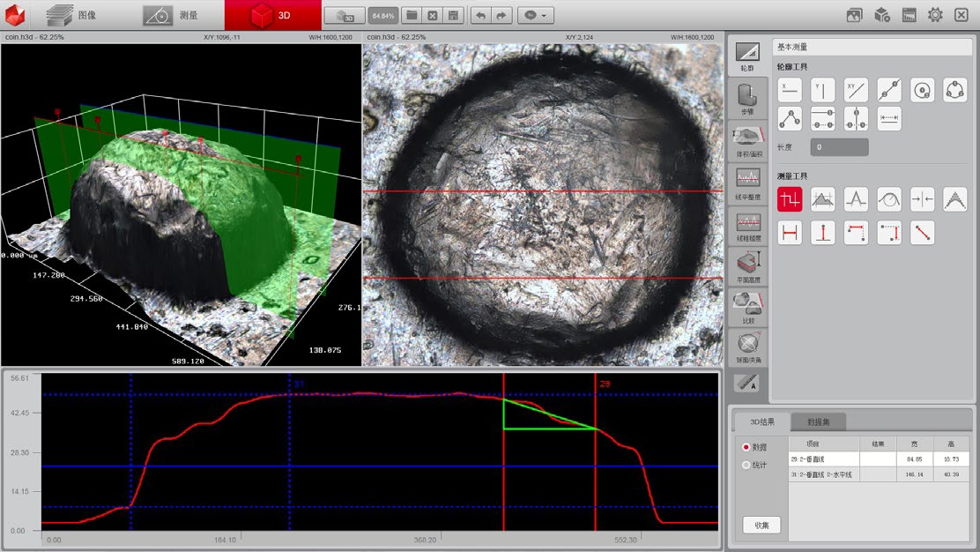This screenshot has height=552, width=980.
Task: Select the XY diagonal line profile tool
Action: [x=856, y=90]
